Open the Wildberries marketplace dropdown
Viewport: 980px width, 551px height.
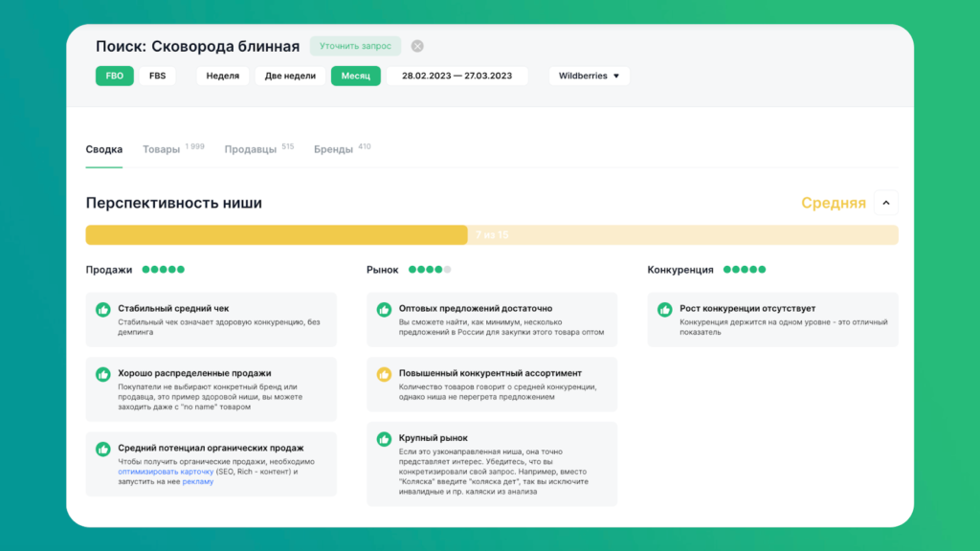pos(589,76)
